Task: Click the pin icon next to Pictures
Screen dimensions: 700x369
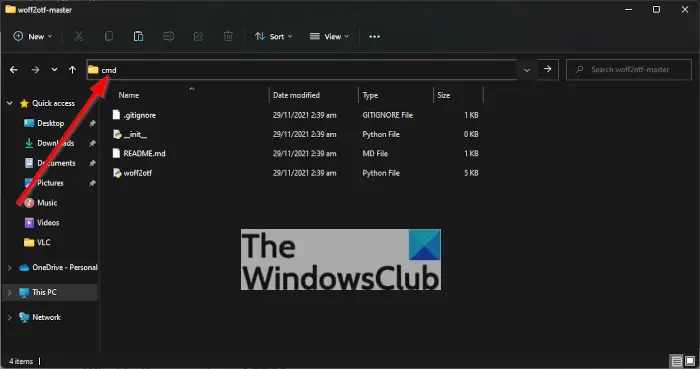Action: 92,183
